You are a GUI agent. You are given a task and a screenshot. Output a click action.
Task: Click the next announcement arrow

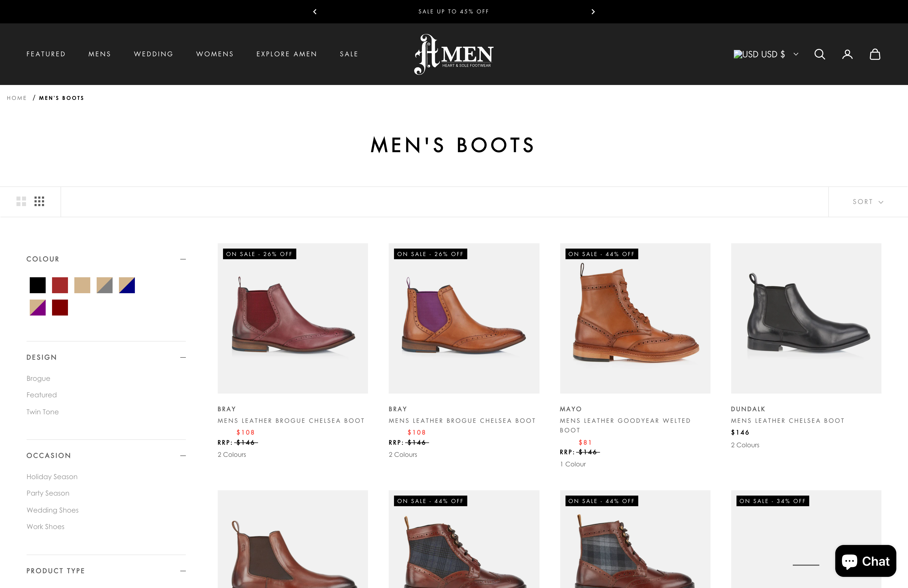[x=593, y=11]
